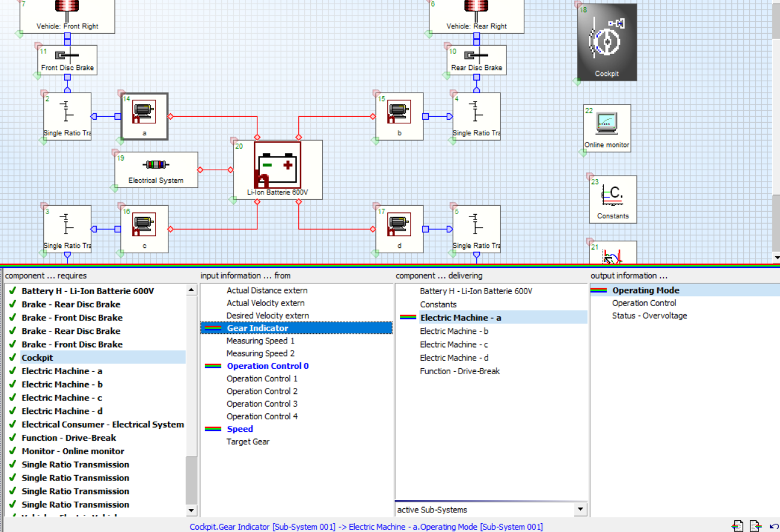
Task: Click the Electrical System resistor block
Action: (x=156, y=169)
